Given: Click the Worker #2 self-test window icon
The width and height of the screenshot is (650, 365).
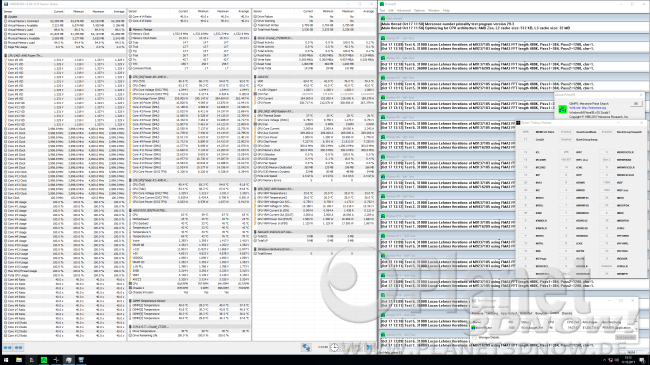Looking at the screenshot, I should coord(383,58).
